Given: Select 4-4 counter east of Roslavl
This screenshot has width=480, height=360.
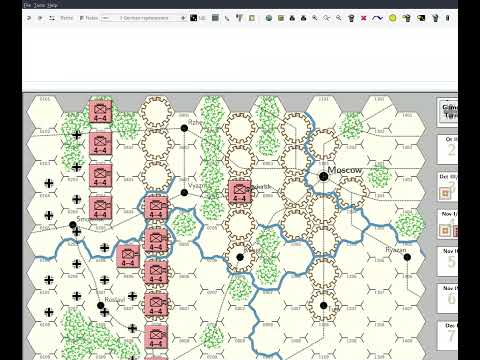Looking at the screenshot, I should (156, 305).
